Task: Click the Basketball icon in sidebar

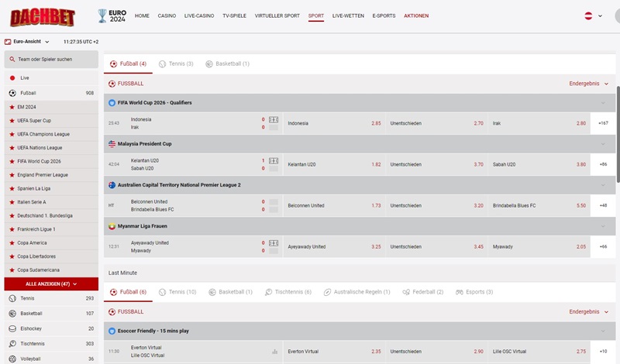Action: coord(12,314)
